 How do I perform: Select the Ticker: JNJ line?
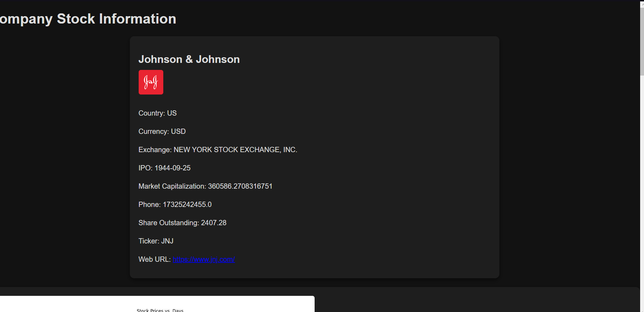pyautogui.click(x=156, y=241)
